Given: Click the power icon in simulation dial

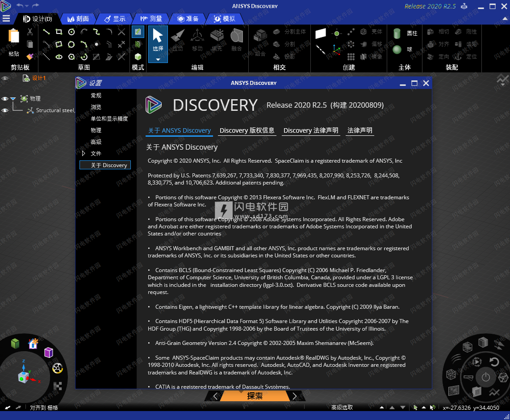Looking at the screenshot, I should coord(485,377).
